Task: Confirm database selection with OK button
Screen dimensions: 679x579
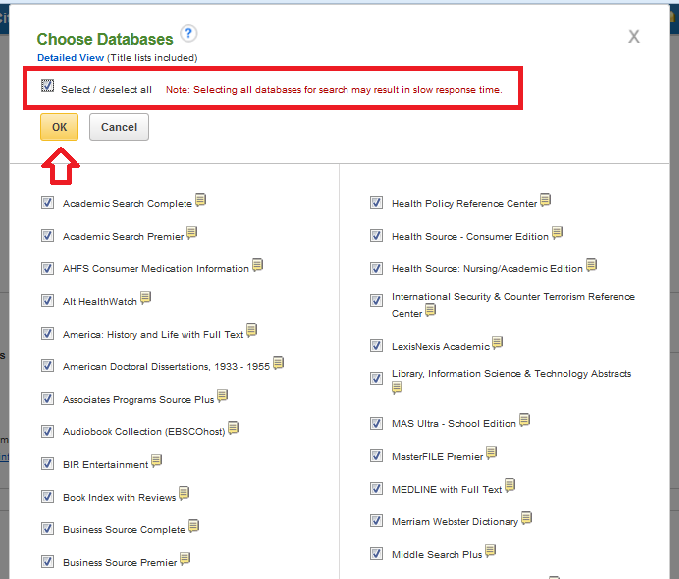Action: coord(59,127)
